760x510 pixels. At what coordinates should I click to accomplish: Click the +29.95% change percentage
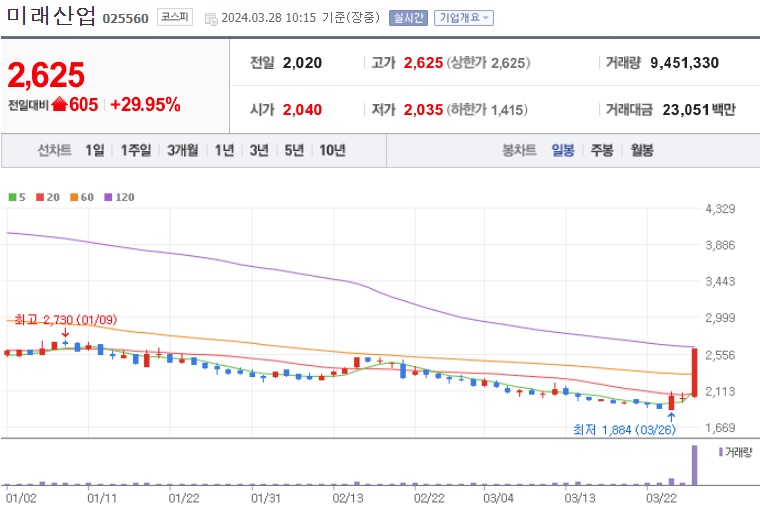tap(145, 104)
